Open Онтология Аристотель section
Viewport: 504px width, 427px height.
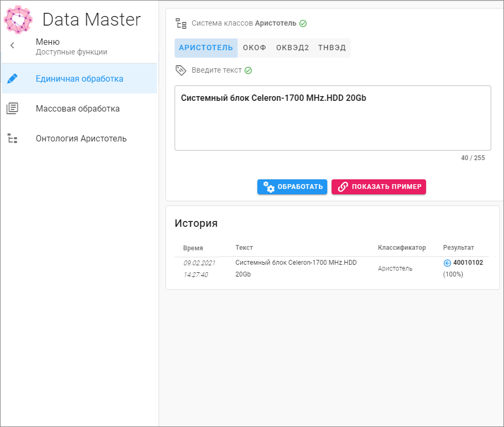point(81,138)
